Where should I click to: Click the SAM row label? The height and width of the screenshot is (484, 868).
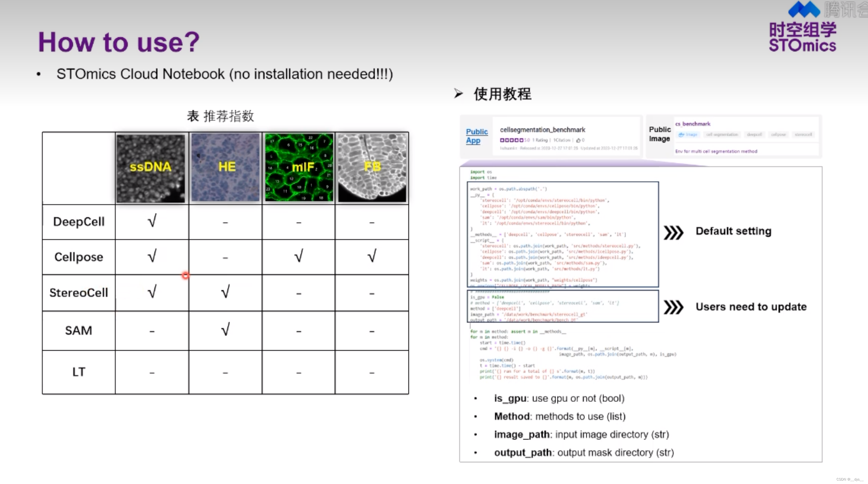[x=79, y=330]
